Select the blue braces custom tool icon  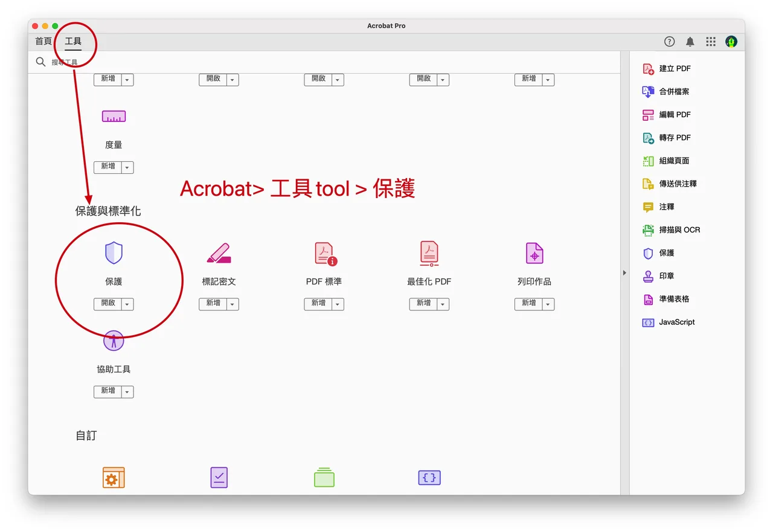pyautogui.click(x=429, y=478)
